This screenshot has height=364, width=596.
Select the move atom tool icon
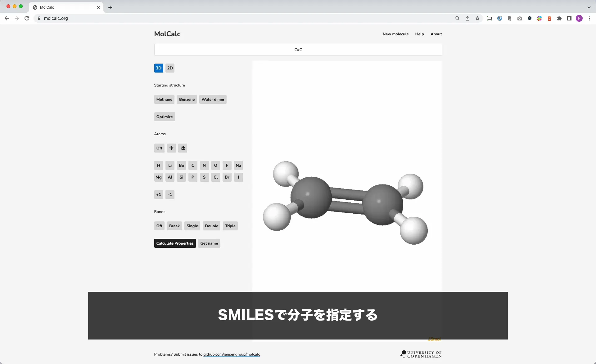coord(171,148)
